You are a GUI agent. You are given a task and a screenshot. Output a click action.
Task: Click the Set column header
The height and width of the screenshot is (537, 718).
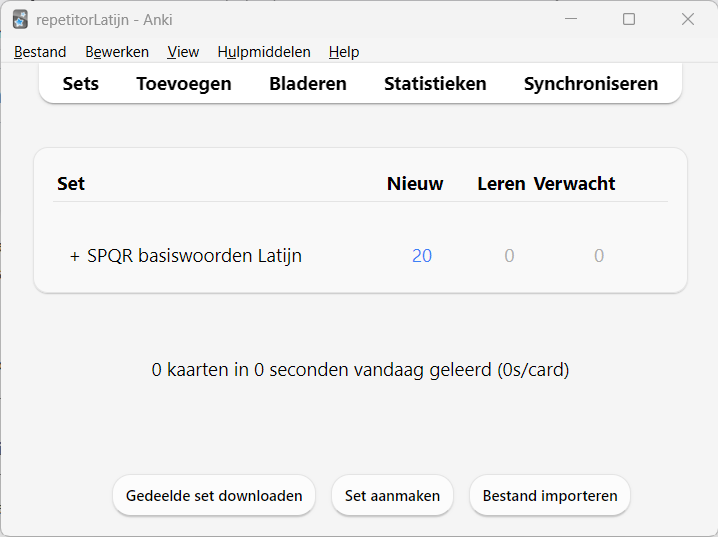(x=71, y=184)
